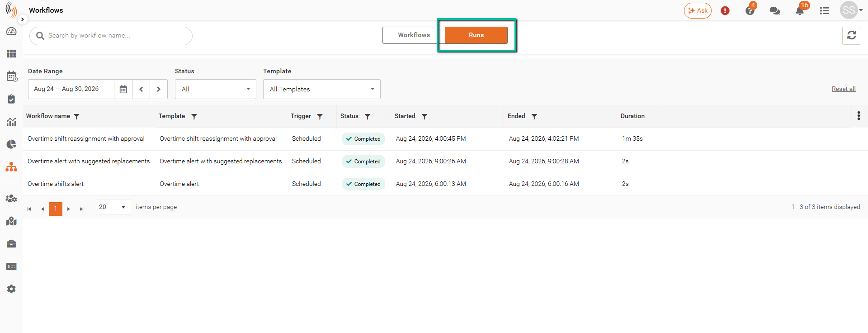
Task: Filter the Ended column
Action: 534,116
